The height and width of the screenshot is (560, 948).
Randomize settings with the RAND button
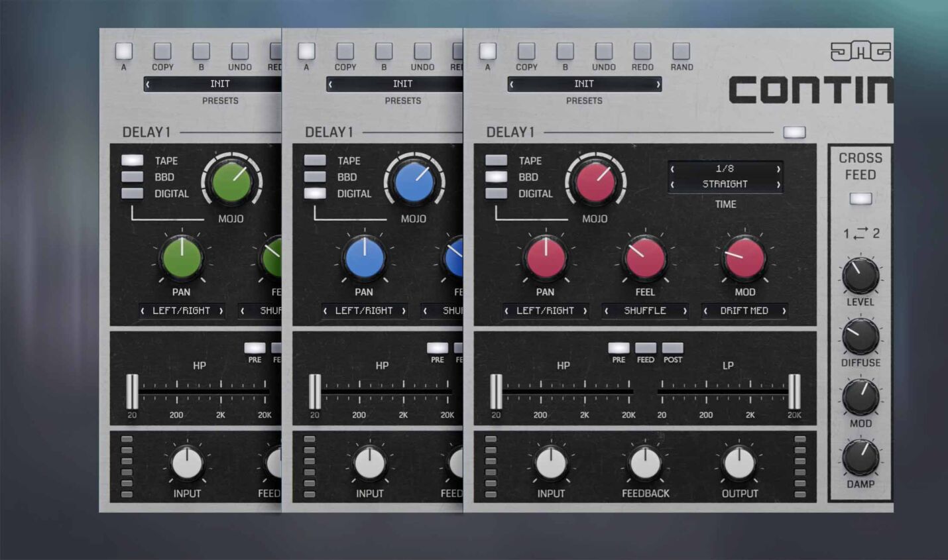tap(681, 51)
